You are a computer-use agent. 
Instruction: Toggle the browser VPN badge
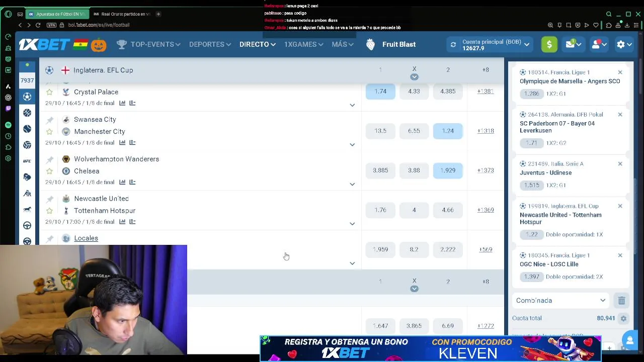(51, 25)
